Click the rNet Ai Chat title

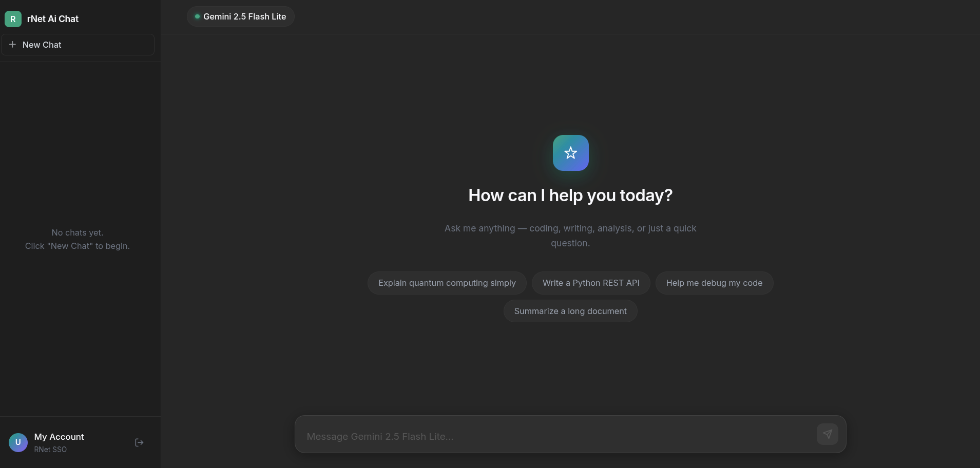click(53, 19)
